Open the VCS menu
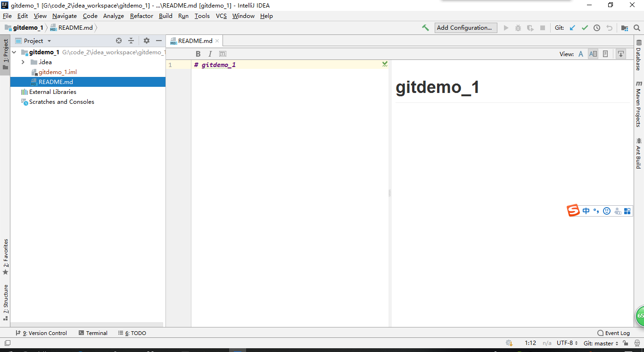Screen dimensions: 644x352 pos(221,16)
